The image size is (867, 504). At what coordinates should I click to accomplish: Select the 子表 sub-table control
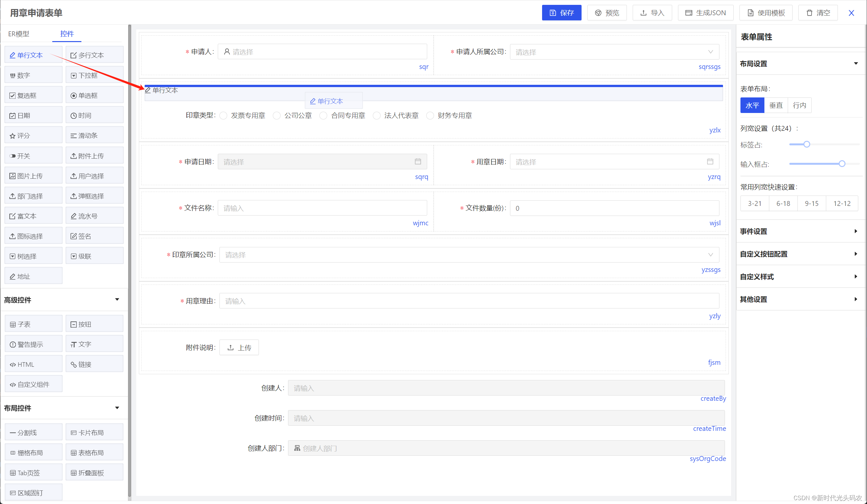[33, 324]
